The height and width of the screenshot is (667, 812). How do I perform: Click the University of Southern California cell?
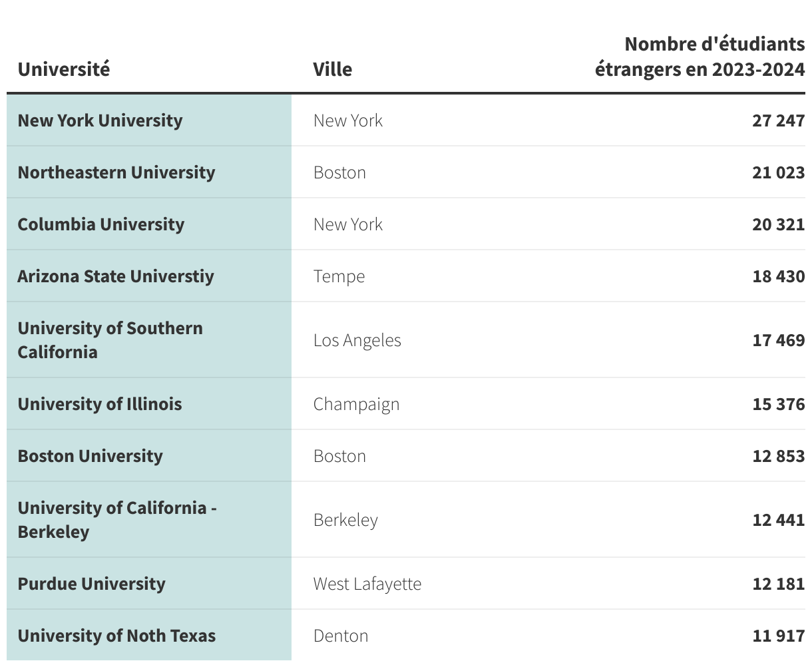click(110, 340)
